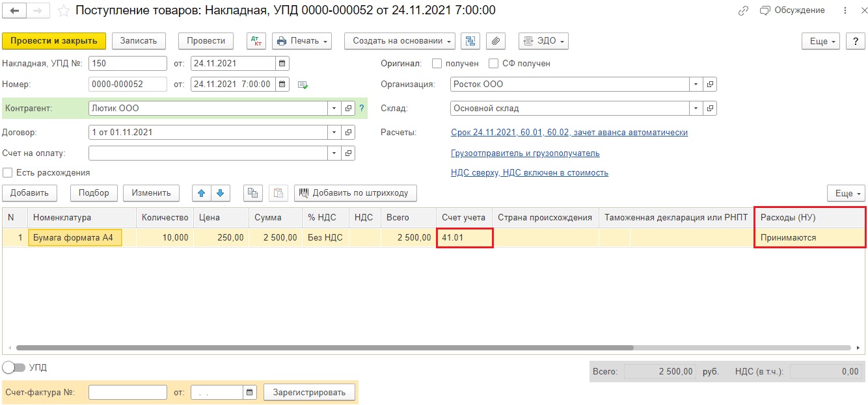This screenshot has width=868, height=405.
Task: Open Расчеты link Срок 24.11.2021, 60.01, 60.02
Action: (569, 133)
